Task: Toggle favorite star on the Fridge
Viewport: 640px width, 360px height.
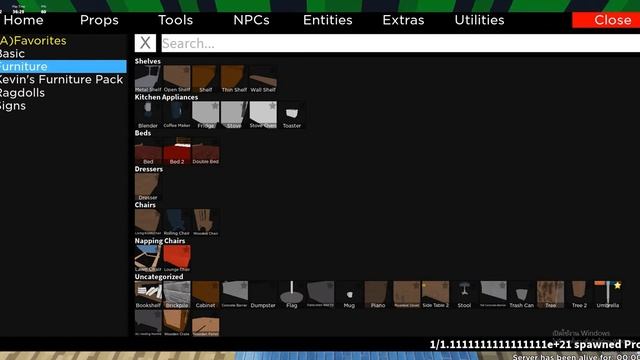Action: point(215,106)
